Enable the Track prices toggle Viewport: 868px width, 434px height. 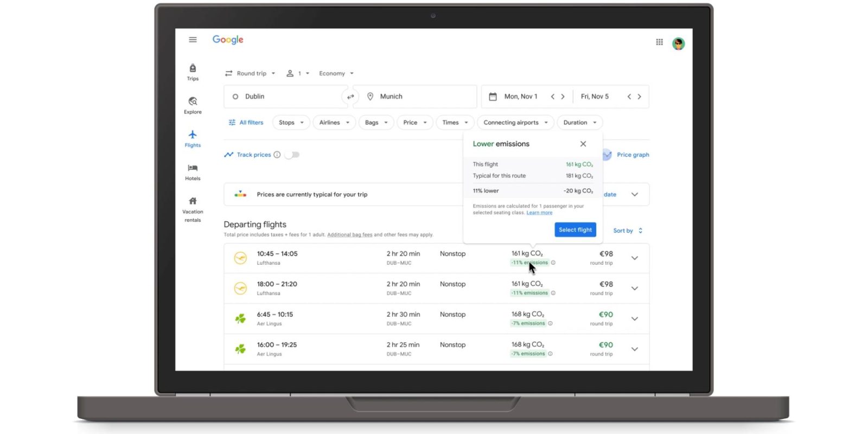(292, 155)
